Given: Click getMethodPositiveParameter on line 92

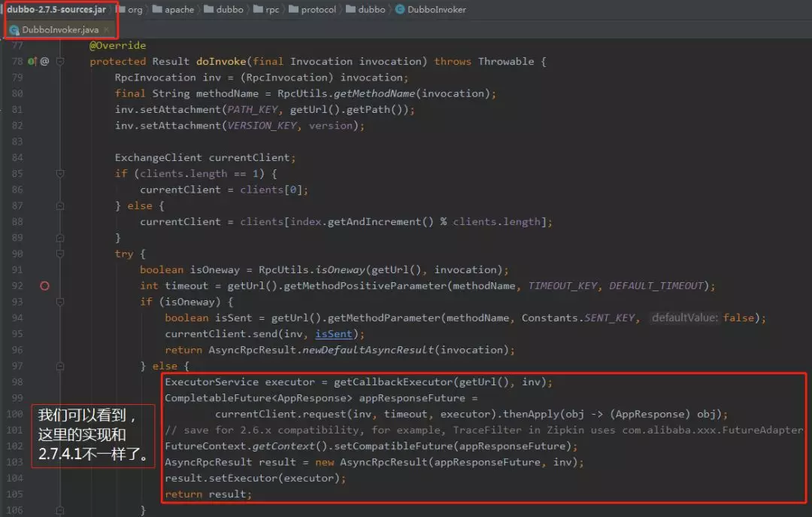Looking at the screenshot, I should click(365, 286).
